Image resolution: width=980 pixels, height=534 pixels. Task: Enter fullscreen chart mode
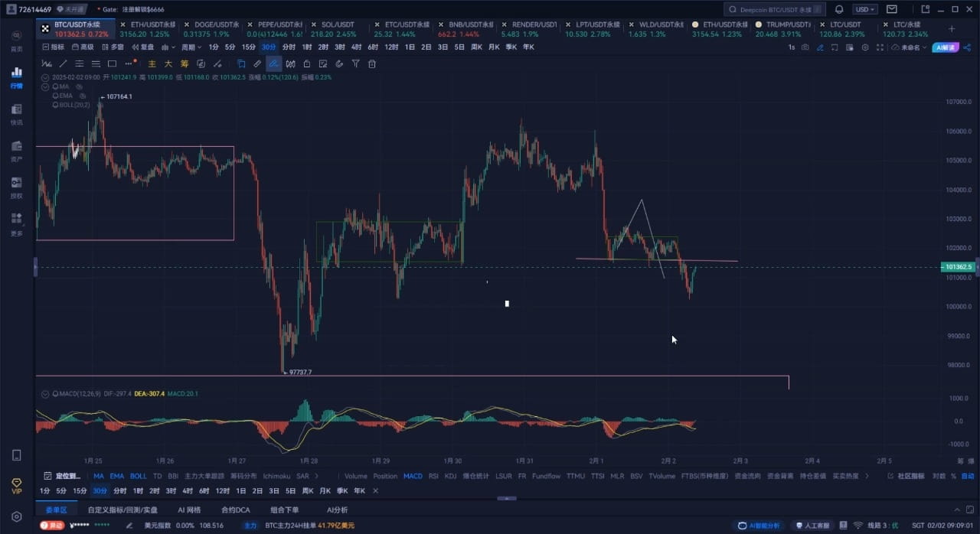pos(881,47)
